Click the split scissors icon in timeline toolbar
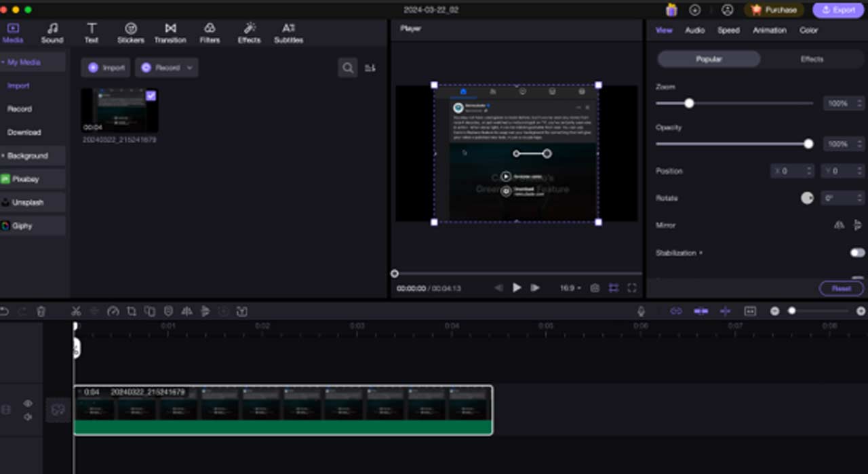The image size is (868, 474). (x=76, y=311)
